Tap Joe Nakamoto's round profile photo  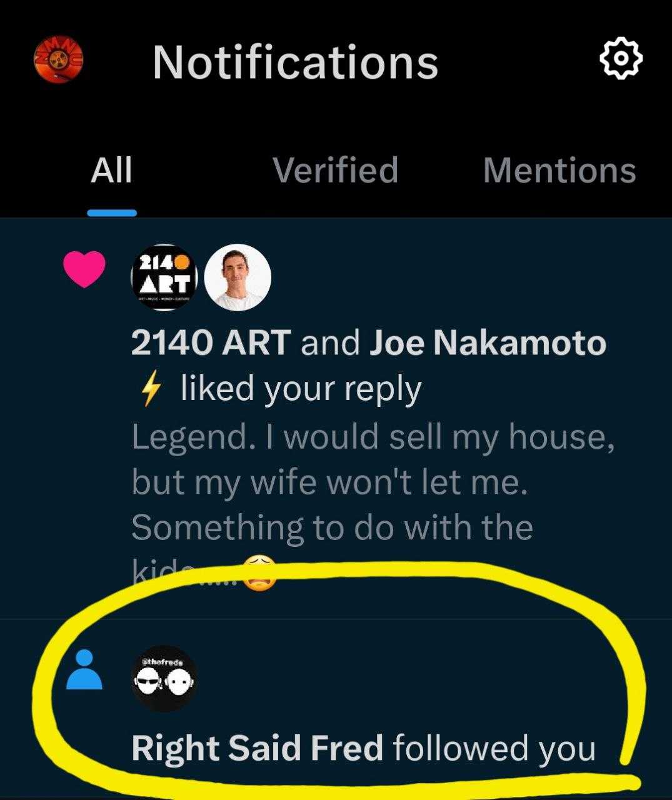[x=238, y=277]
